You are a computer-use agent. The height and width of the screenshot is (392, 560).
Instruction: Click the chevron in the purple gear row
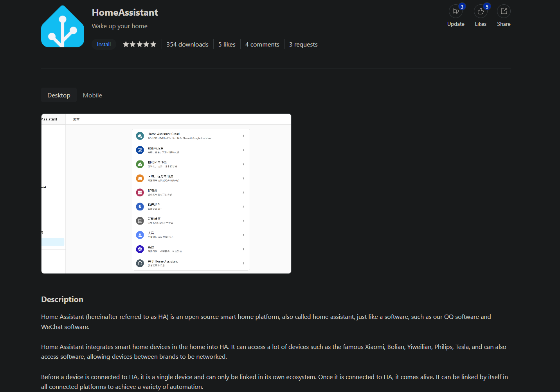click(243, 249)
